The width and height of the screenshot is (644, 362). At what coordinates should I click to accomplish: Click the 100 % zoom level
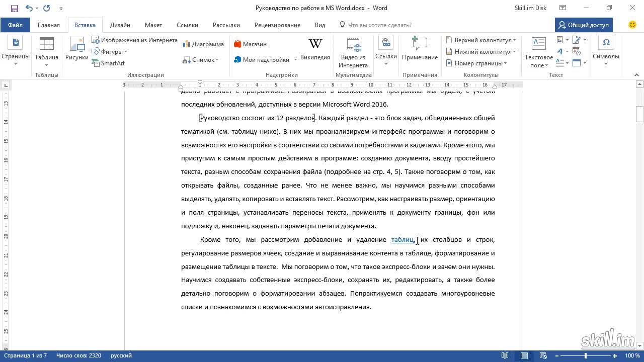click(632, 355)
